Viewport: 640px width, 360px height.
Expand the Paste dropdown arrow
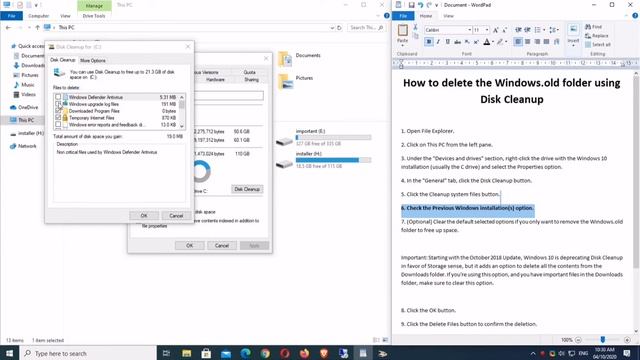[x=402, y=45]
